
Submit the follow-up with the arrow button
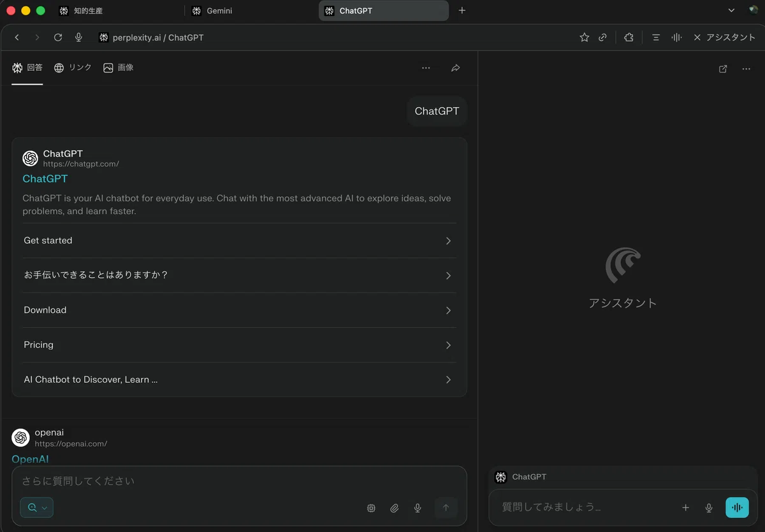click(446, 508)
